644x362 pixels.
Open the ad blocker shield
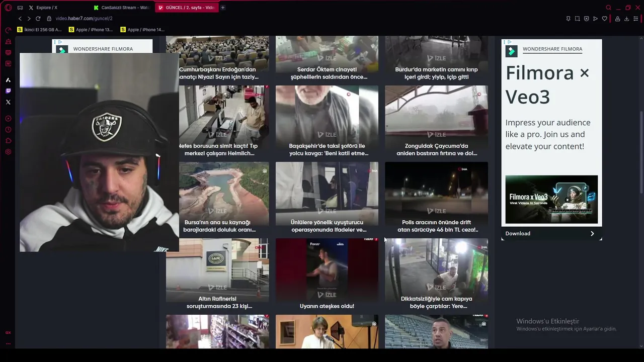[586, 19]
